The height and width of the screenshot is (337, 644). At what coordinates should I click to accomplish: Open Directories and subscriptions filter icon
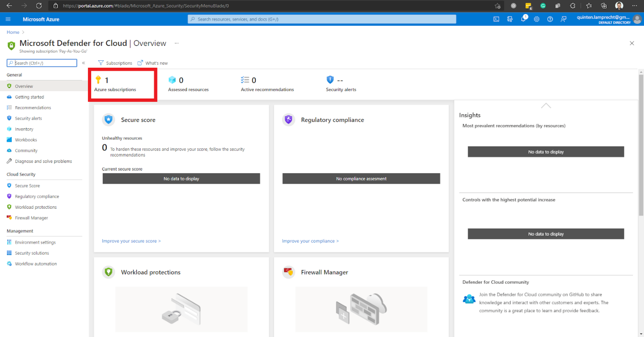click(509, 19)
